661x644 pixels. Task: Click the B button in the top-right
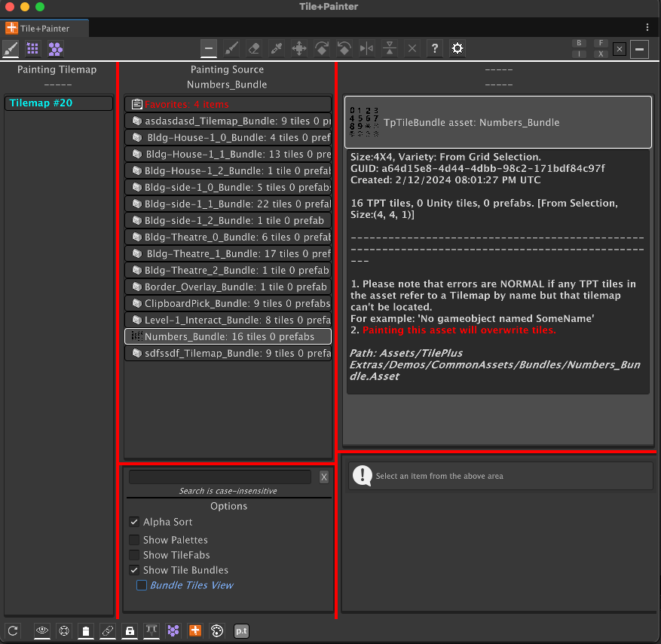(x=579, y=43)
